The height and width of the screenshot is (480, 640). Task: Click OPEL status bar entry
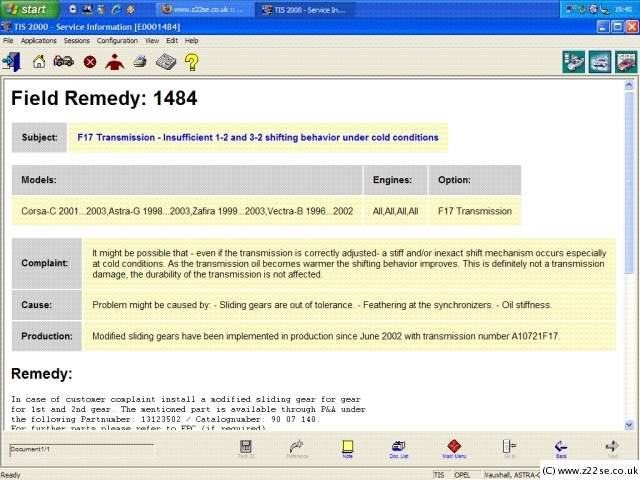(462, 475)
